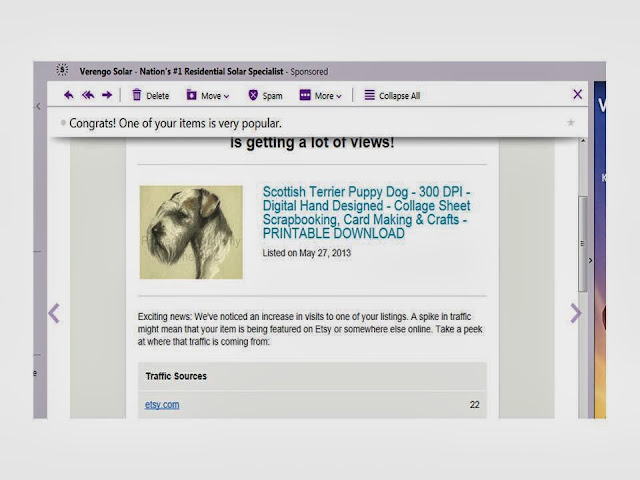Image resolution: width=640 pixels, height=480 pixels.
Task: Click the message scrollbar thumb
Action: [x=582, y=244]
